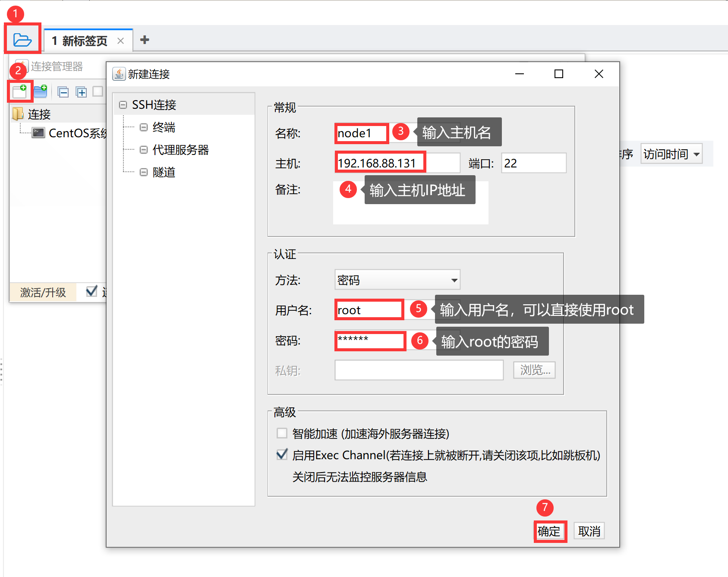This screenshot has height=577, width=728.
Task: Close the 新标签页 tab
Action: pyautogui.click(x=121, y=41)
